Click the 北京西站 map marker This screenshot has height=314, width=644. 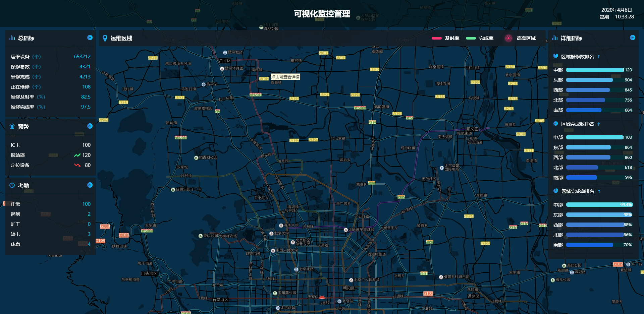278,308
